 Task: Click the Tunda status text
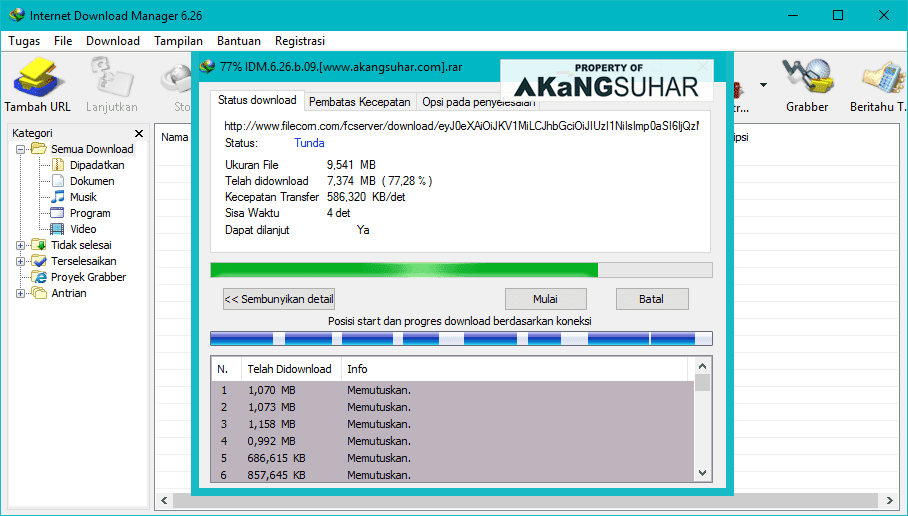click(309, 143)
